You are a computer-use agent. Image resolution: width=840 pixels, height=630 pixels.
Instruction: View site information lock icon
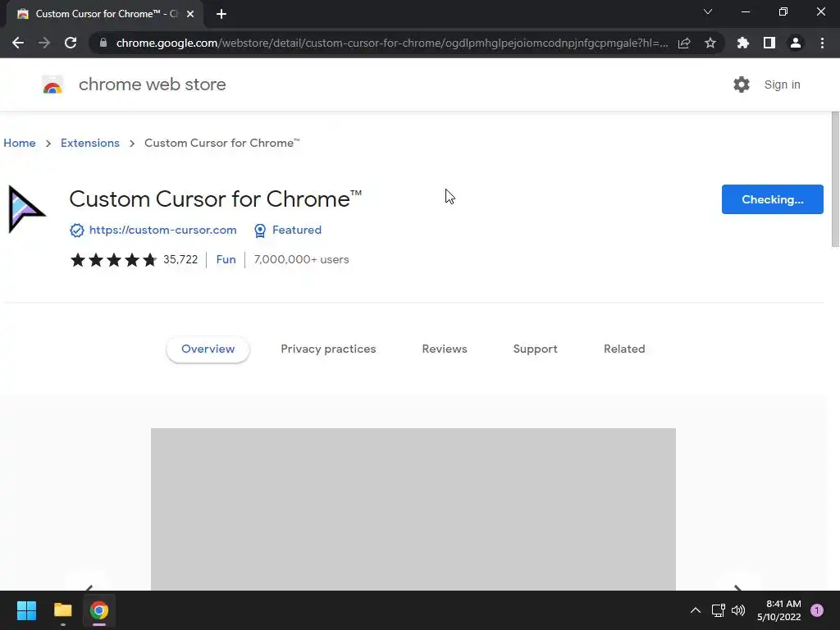(103, 43)
